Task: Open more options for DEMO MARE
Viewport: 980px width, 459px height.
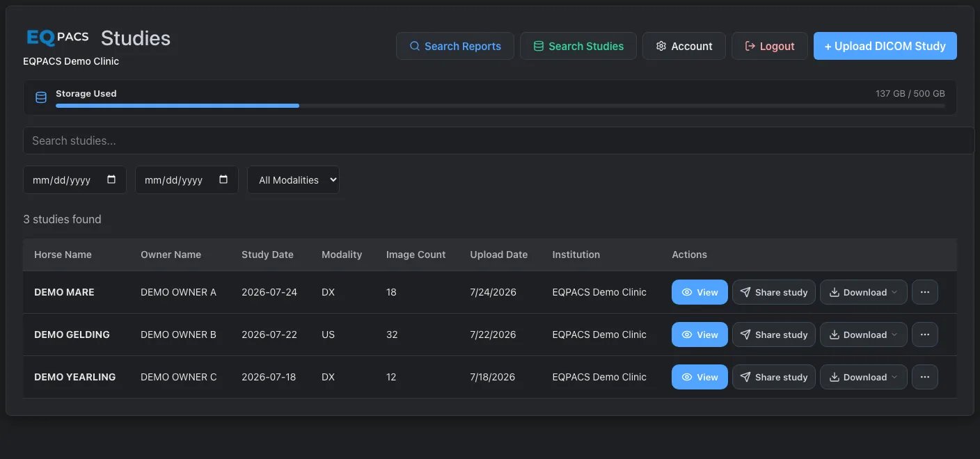Action: (x=925, y=292)
